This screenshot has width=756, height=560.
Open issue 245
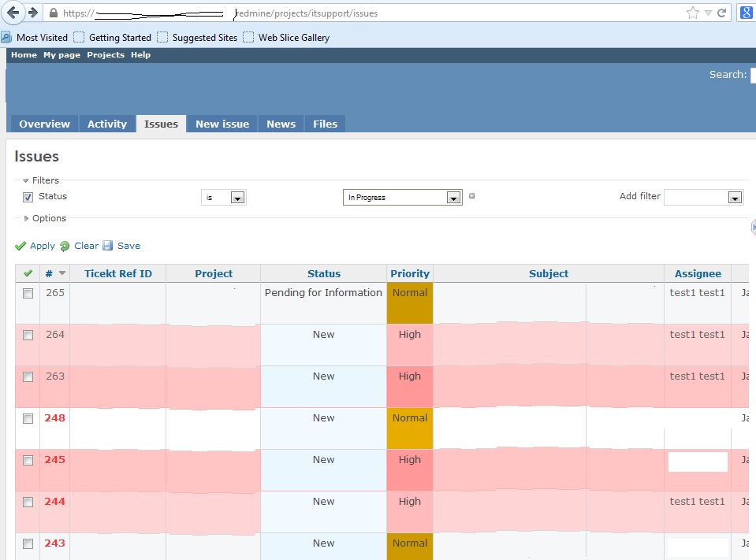55,460
